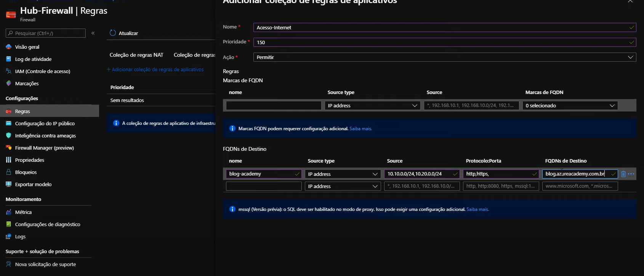Collapse the sidebar with double chevron

coord(93,33)
